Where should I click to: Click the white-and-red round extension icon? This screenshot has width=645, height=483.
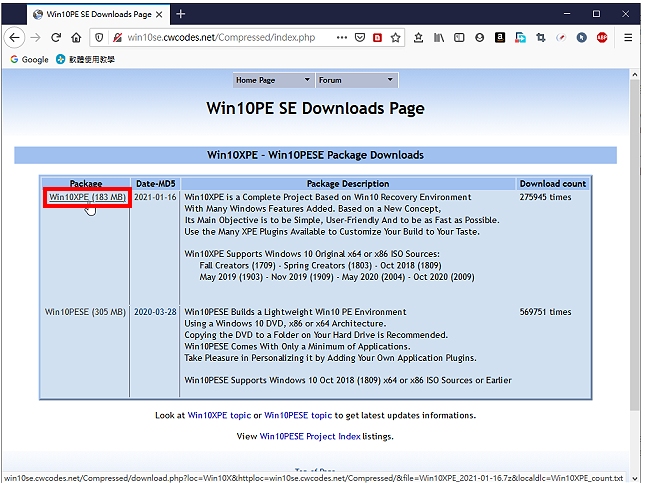[x=561, y=38]
